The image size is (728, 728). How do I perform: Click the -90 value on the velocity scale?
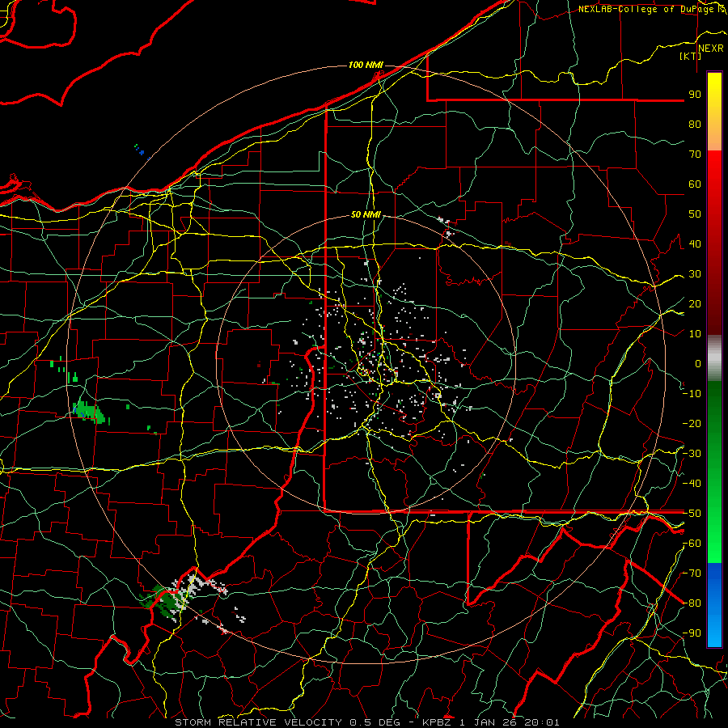click(692, 633)
